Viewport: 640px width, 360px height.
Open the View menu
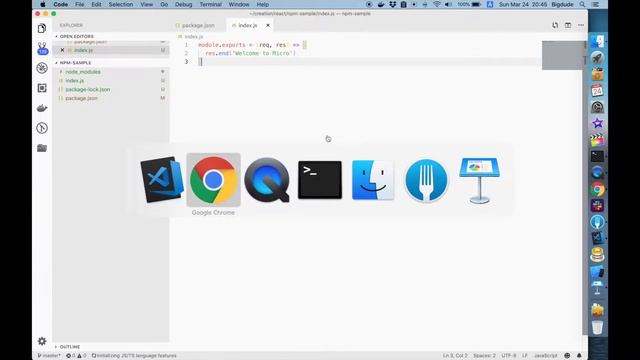point(147,4)
